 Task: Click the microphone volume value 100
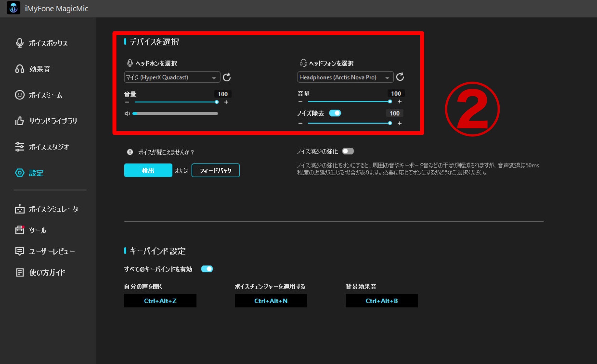pyautogui.click(x=223, y=94)
